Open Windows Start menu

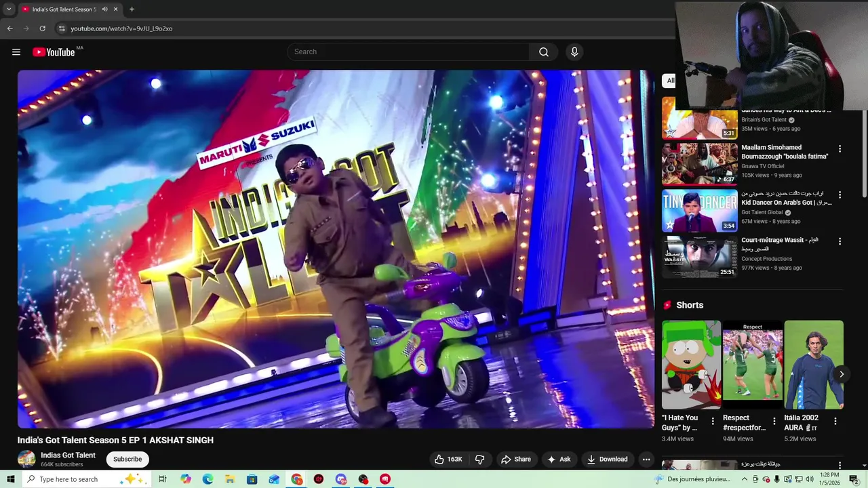point(11,479)
